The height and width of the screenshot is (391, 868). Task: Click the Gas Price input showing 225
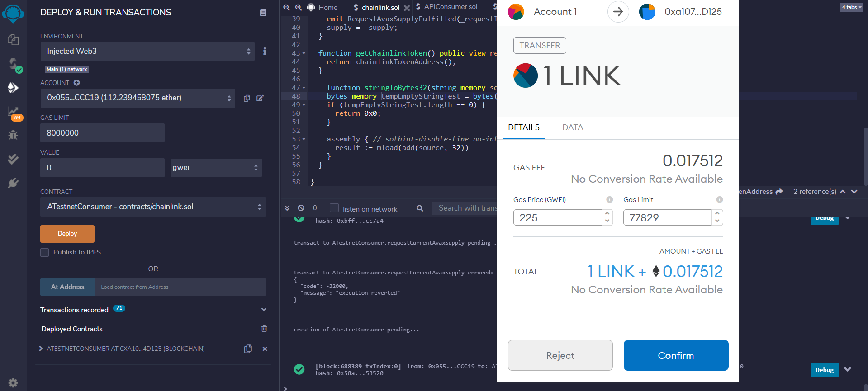pyautogui.click(x=558, y=217)
